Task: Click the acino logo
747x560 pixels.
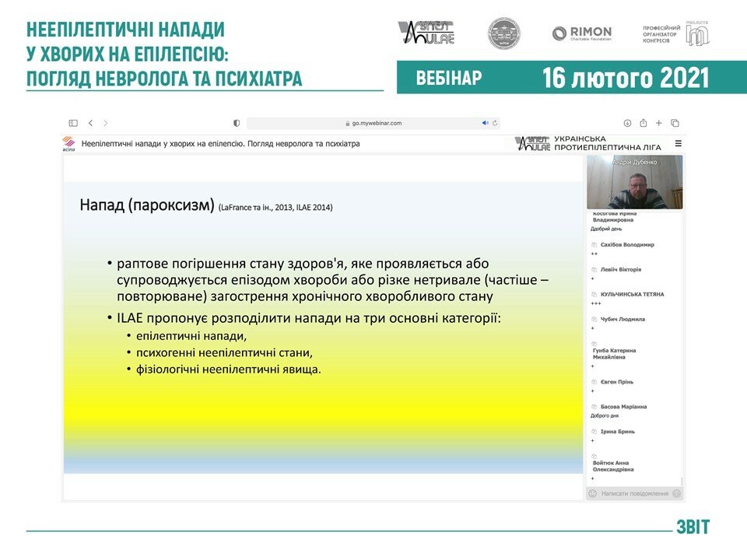Action: click(68, 144)
